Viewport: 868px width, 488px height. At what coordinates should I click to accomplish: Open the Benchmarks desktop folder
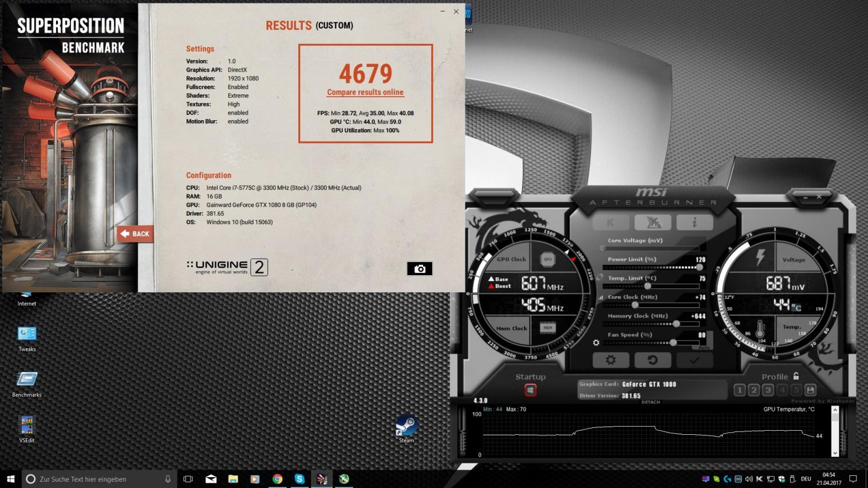coord(27,384)
